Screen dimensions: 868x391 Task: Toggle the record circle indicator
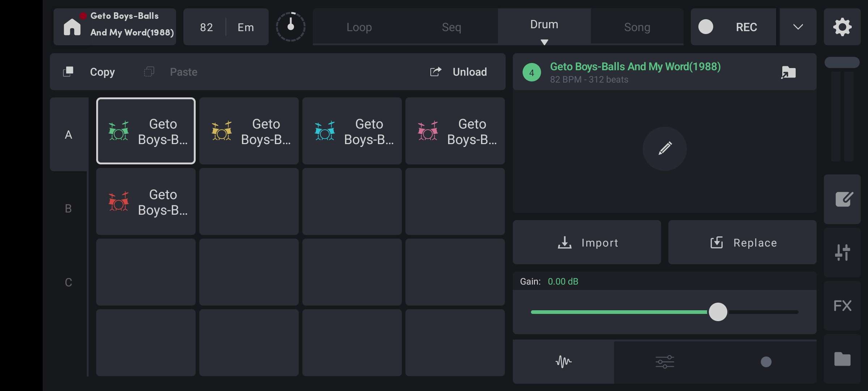(x=706, y=27)
